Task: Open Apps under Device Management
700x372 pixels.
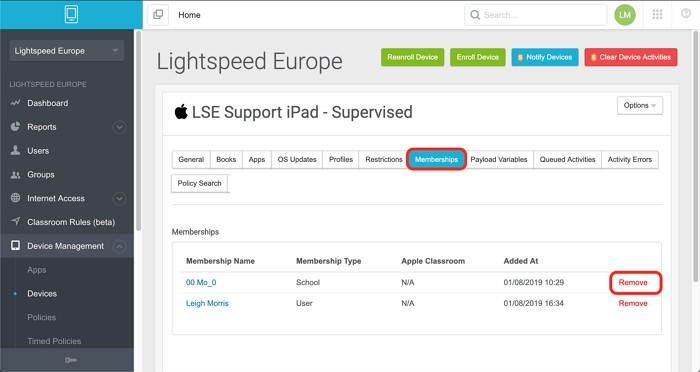Action: tap(37, 270)
